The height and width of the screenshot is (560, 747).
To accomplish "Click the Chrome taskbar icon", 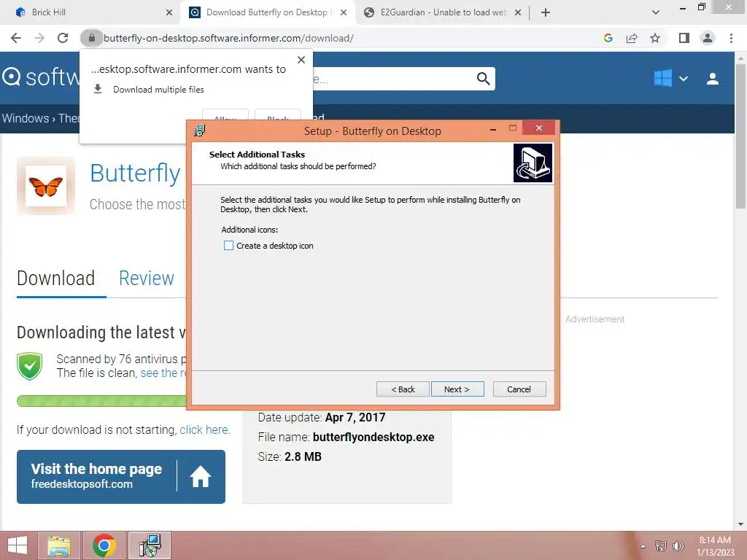I will click(104, 545).
